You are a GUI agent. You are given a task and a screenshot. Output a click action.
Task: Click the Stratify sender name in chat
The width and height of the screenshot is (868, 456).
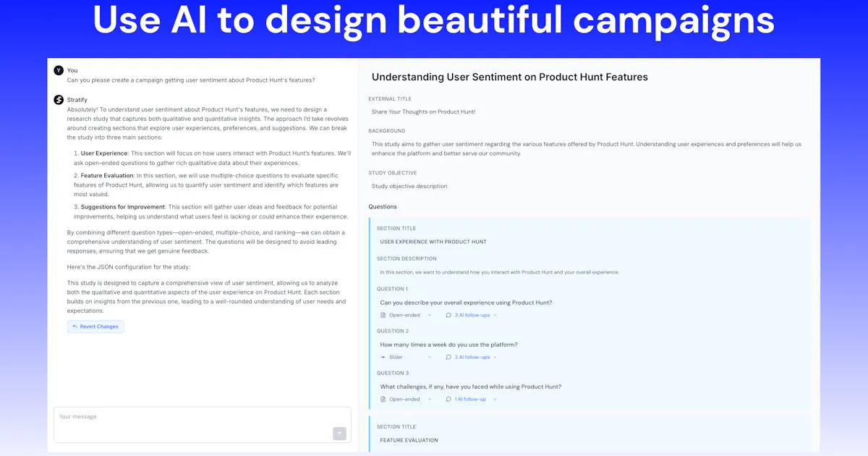pyautogui.click(x=77, y=99)
